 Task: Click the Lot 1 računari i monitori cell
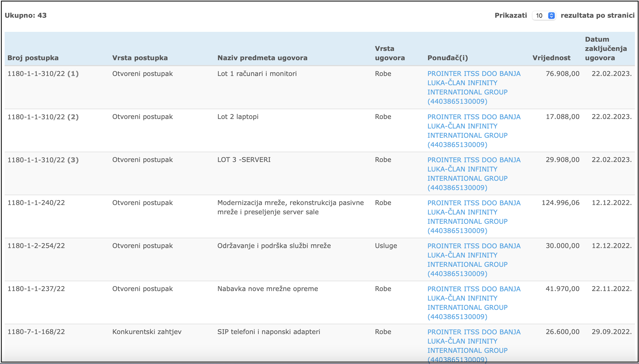257,74
